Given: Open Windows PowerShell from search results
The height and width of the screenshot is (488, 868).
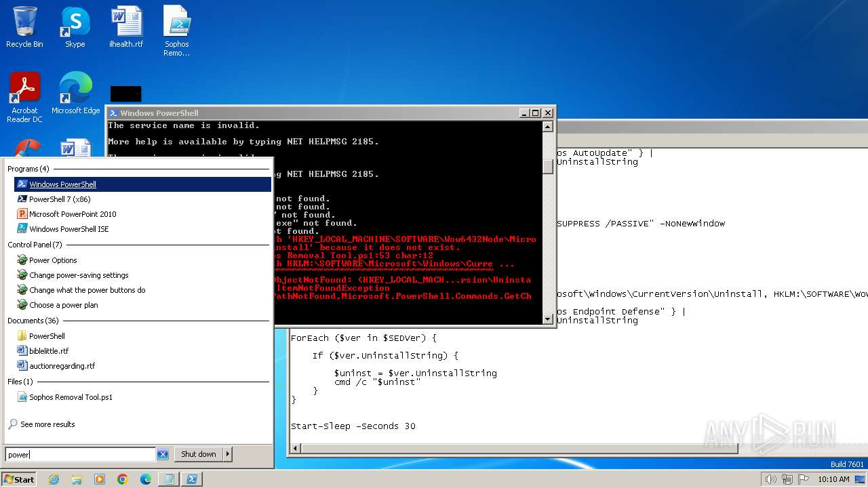Looking at the screenshot, I should tap(142, 184).
